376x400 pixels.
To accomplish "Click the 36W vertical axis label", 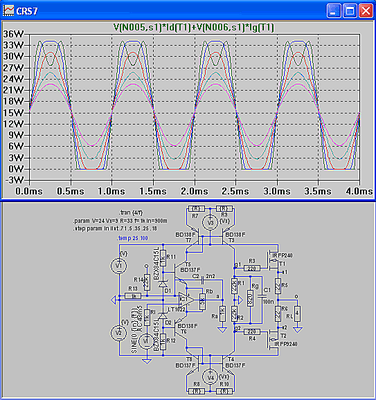I will pyautogui.click(x=13, y=34).
